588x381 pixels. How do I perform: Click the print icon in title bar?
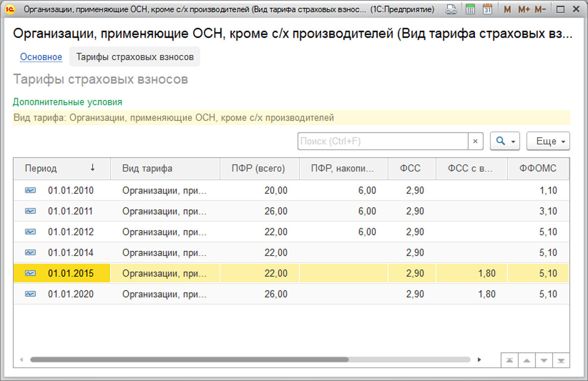coord(452,9)
